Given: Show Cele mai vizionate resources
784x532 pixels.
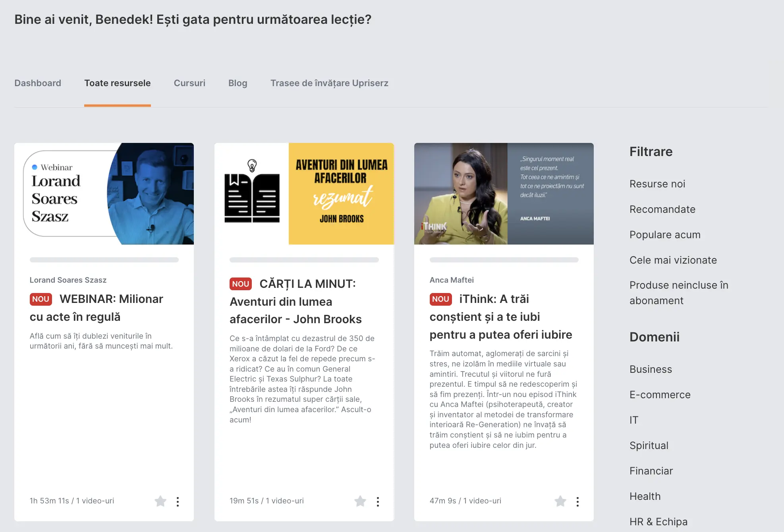Looking at the screenshot, I should point(673,260).
